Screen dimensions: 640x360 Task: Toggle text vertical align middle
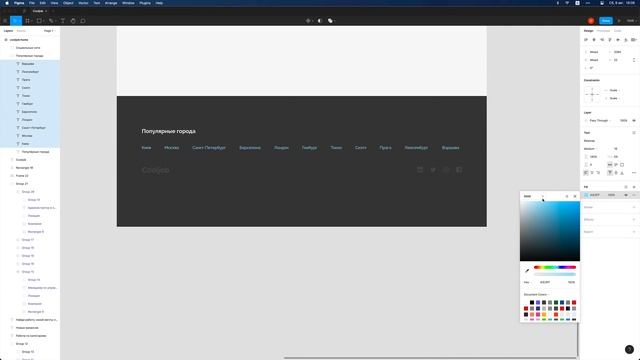616,173
